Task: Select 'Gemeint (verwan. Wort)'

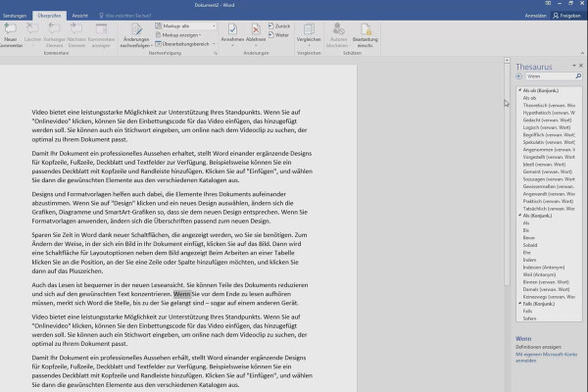Action: tap(548, 171)
